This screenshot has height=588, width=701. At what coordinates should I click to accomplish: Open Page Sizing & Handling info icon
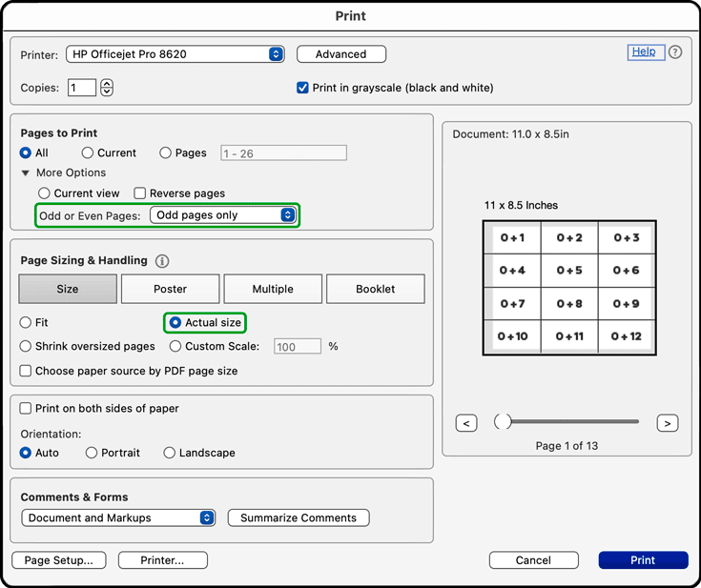pos(162,261)
